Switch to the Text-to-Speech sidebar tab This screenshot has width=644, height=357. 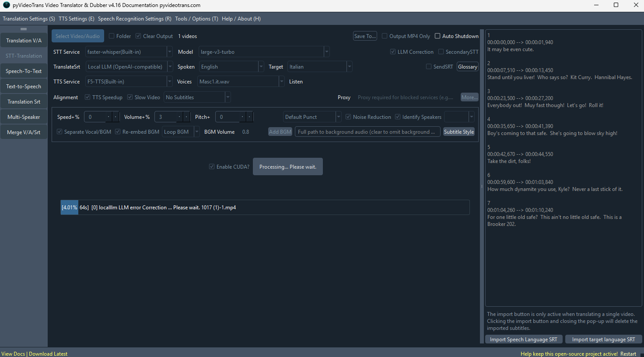(24, 87)
